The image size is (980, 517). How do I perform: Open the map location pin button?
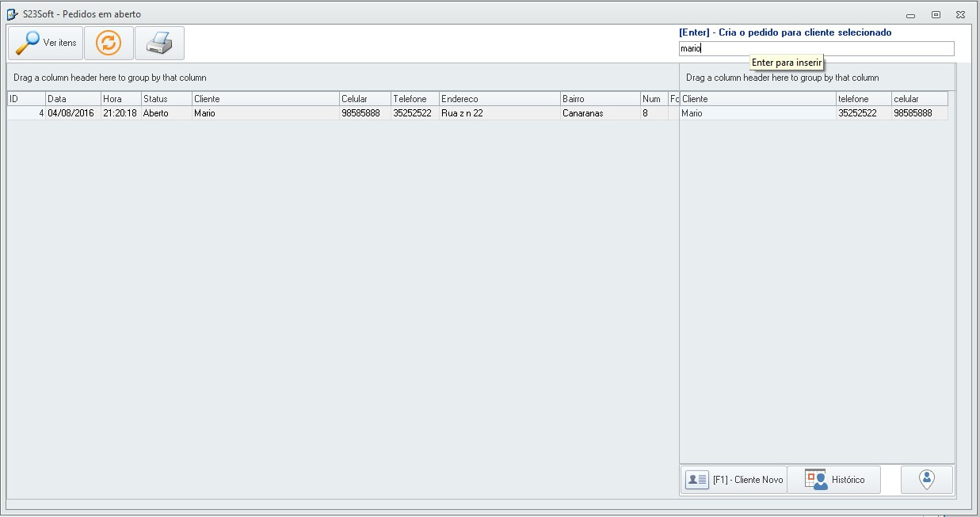pos(926,480)
